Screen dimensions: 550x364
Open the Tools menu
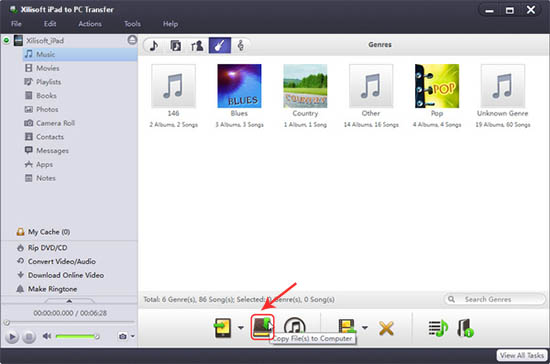(x=132, y=24)
